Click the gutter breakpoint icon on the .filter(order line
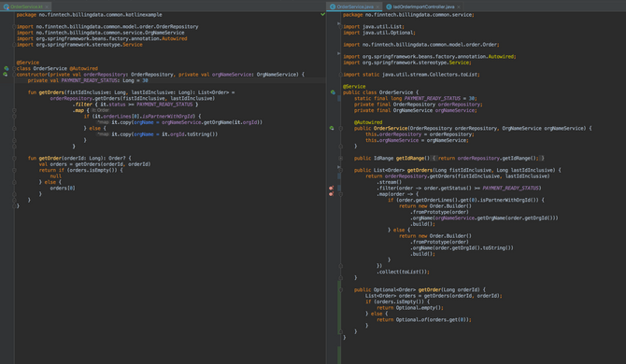The image size is (626, 364). (331, 189)
